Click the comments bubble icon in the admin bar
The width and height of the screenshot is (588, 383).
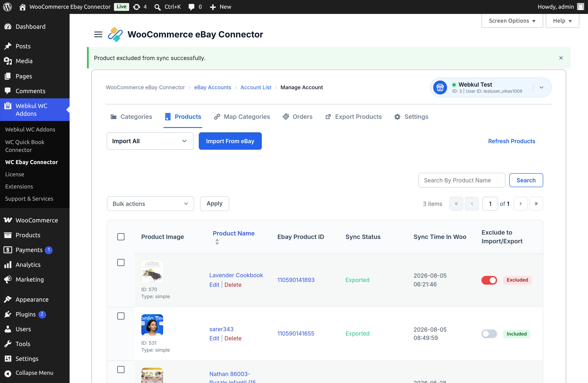[x=192, y=7]
